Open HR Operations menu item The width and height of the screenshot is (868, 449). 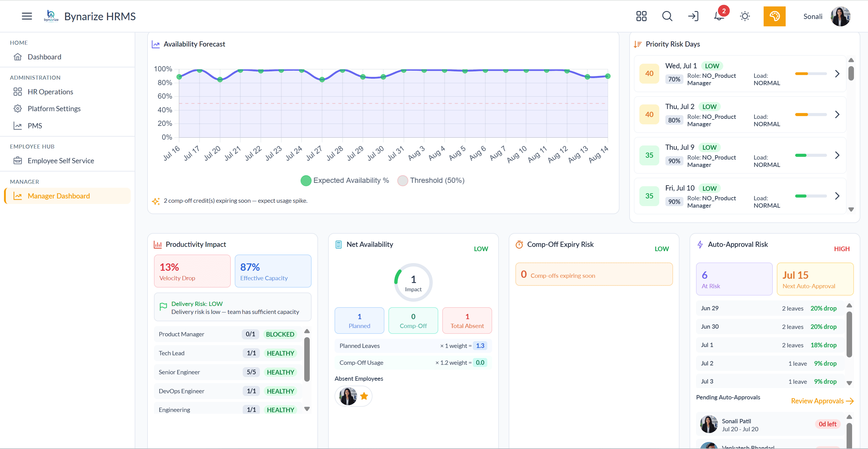click(67, 92)
